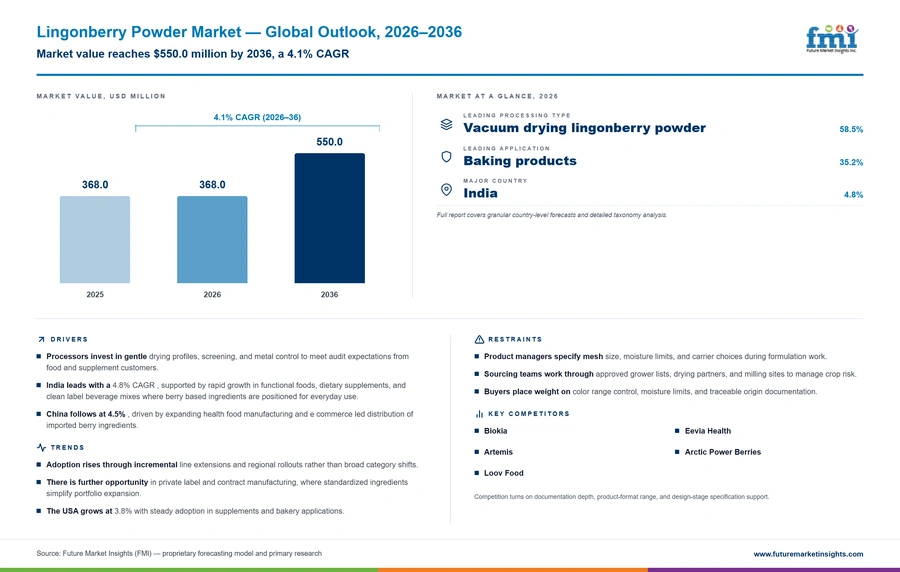The width and height of the screenshot is (900, 572).
Task: Select the 4.1% CAGR (2026–36) label
Action: (257, 117)
